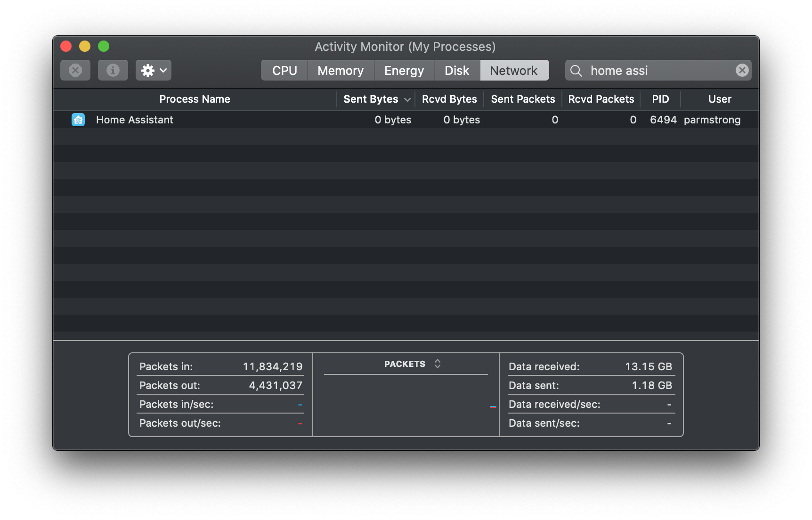Sort by Rcvd Bytes column header
This screenshot has width=812, height=520.
(x=449, y=99)
